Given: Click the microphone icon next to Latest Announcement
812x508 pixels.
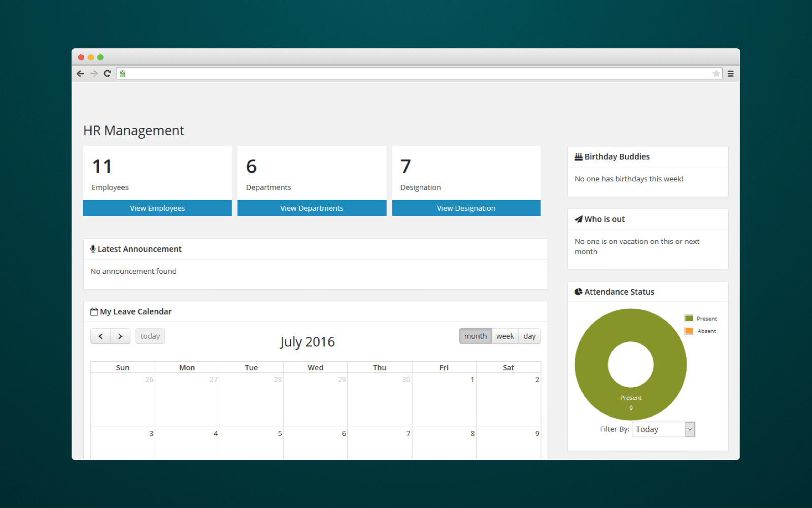Looking at the screenshot, I should point(93,248).
